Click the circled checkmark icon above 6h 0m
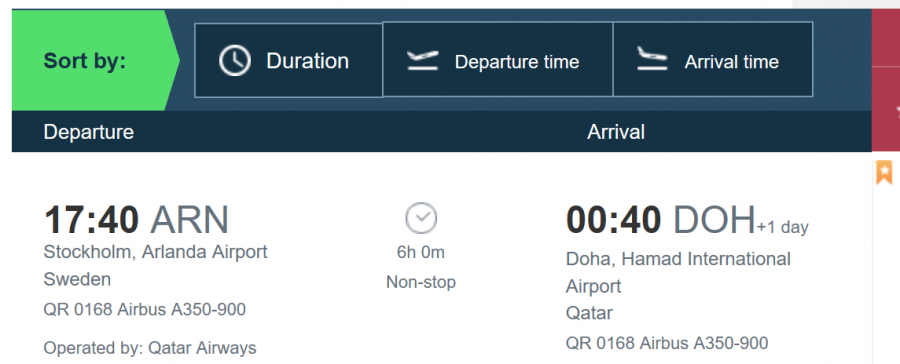Screen dimensions: 900x364 421,219
